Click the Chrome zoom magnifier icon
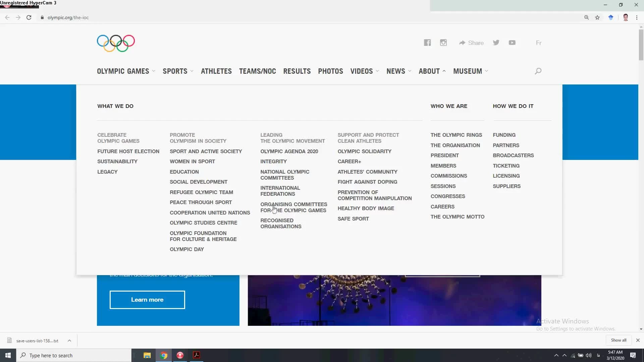The width and height of the screenshot is (644, 362). click(x=587, y=17)
